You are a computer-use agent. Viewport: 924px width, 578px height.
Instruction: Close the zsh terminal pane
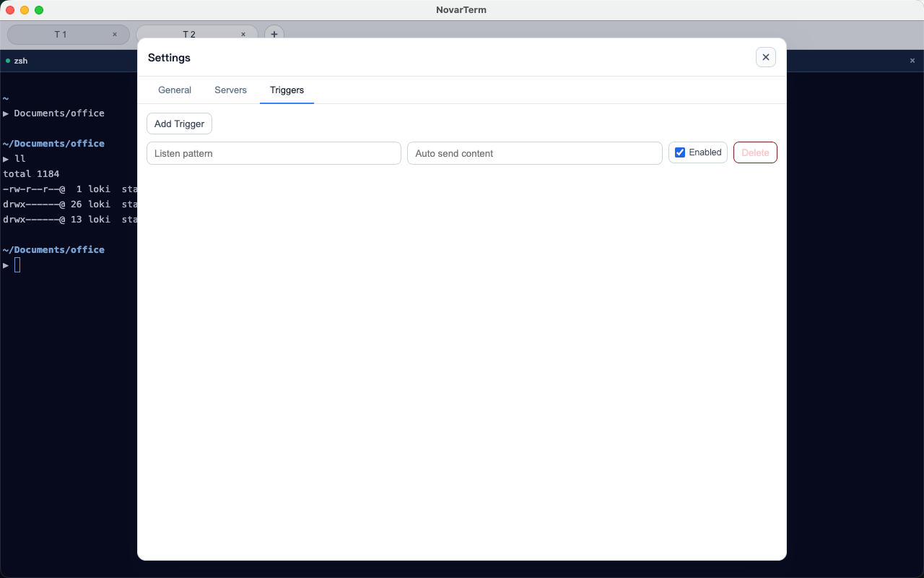[x=912, y=61]
